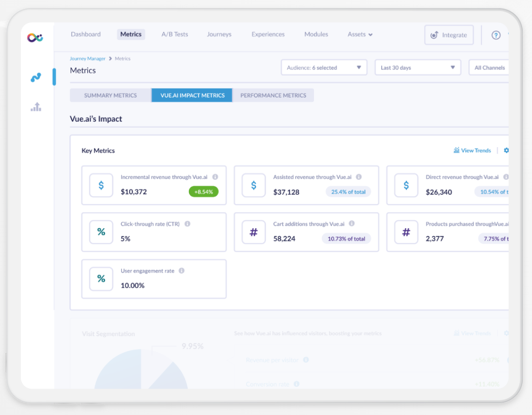This screenshot has width=532, height=415.
Task: Switch to the Summary Metrics tab
Action: 111,95
